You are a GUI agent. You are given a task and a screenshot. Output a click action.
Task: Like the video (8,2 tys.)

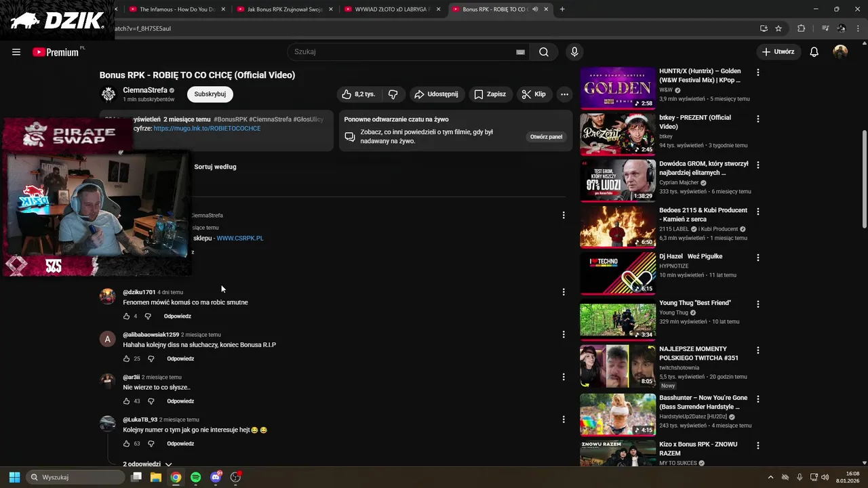click(359, 94)
